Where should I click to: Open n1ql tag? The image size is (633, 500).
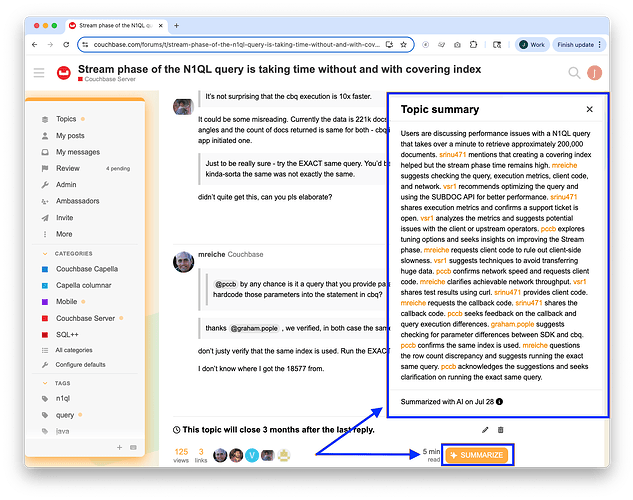[x=63, y=398]
